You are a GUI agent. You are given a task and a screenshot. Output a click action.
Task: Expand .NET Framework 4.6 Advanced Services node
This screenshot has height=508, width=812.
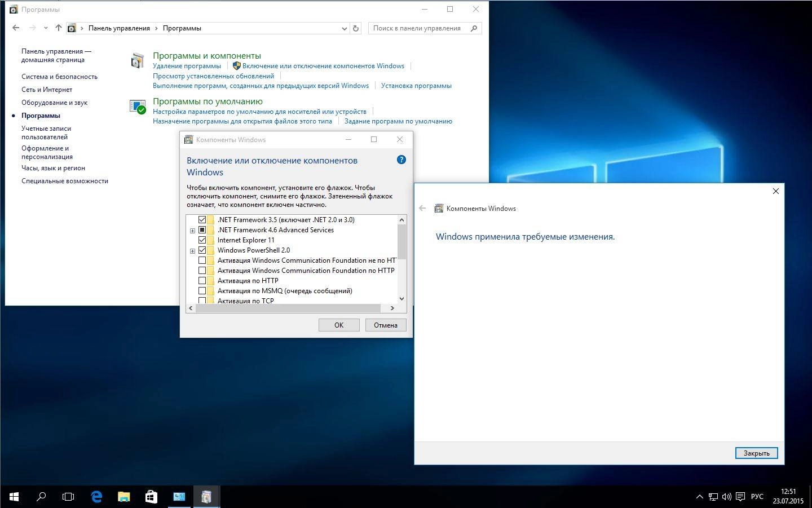[x=192, y=231]
